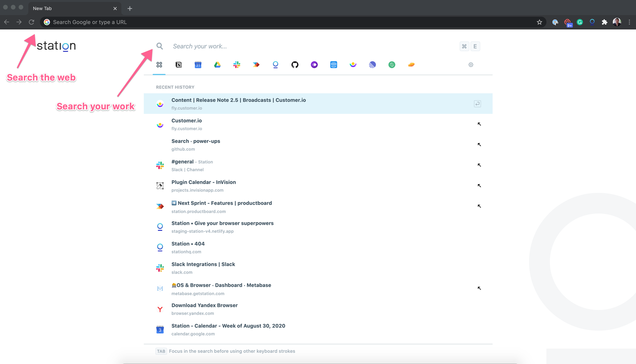Click the Yandex icon beside 'Download Yandex Browser'

[x=160, y=309]
